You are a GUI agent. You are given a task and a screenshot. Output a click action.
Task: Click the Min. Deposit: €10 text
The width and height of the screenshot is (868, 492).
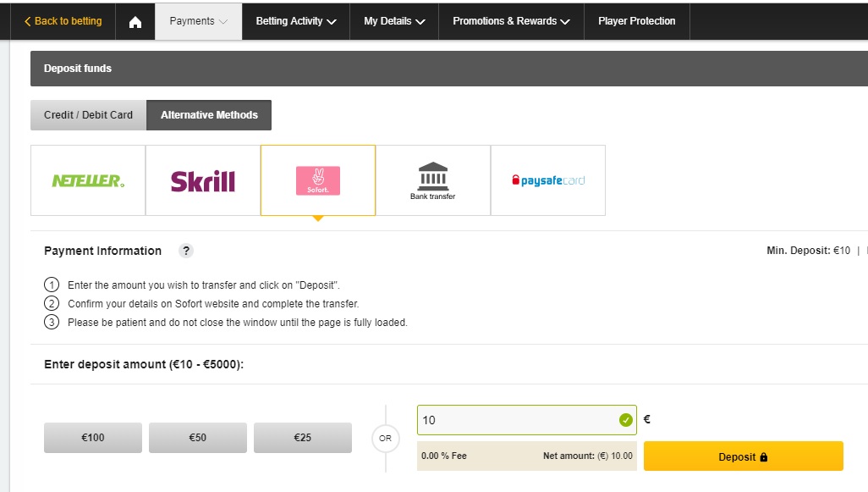(808, 251)
